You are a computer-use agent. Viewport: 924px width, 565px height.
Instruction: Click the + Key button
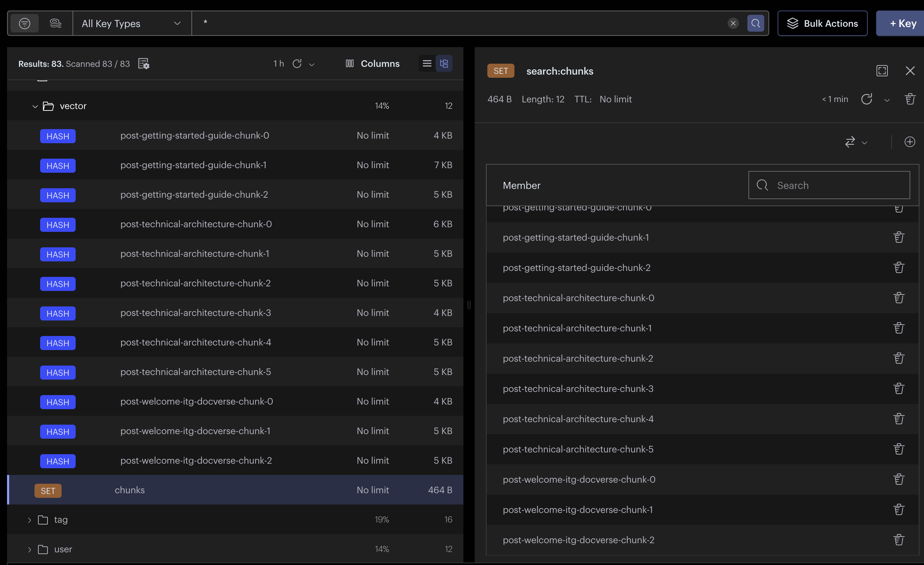click(903, 23)
